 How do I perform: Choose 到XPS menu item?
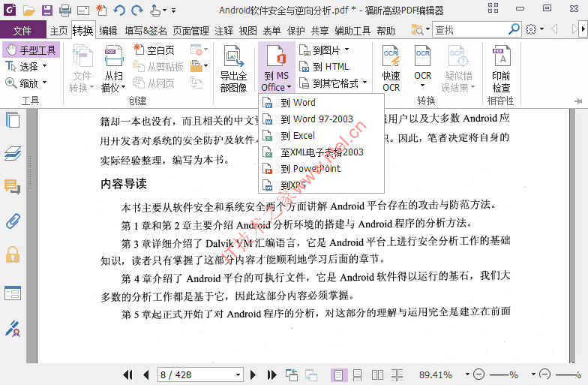(x=321, y=185)
